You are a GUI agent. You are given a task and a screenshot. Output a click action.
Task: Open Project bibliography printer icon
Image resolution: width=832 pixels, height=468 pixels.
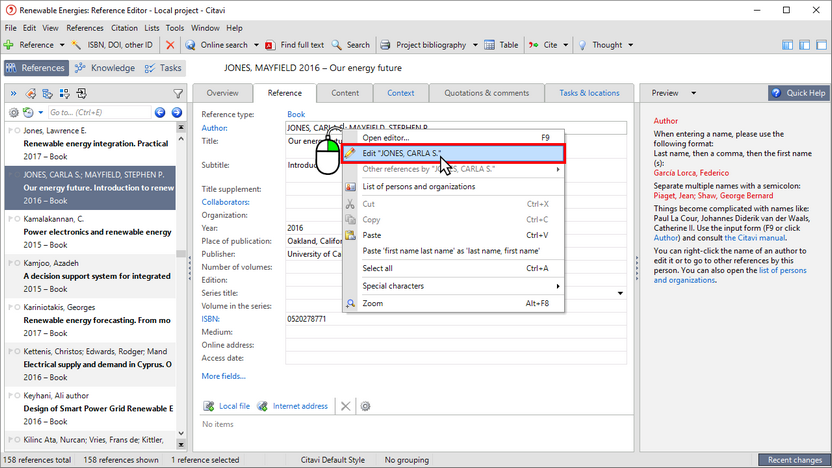pos(385,45)
